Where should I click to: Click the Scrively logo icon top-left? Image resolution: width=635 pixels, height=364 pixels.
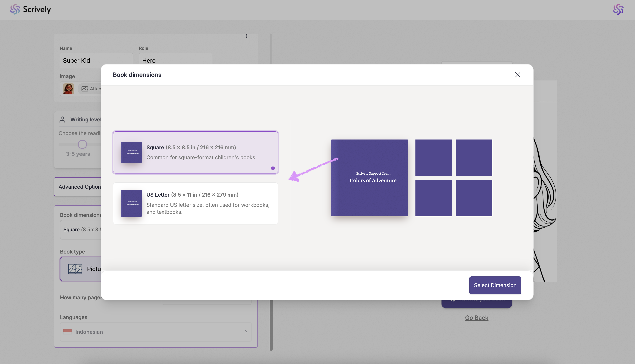coord(15,9)
